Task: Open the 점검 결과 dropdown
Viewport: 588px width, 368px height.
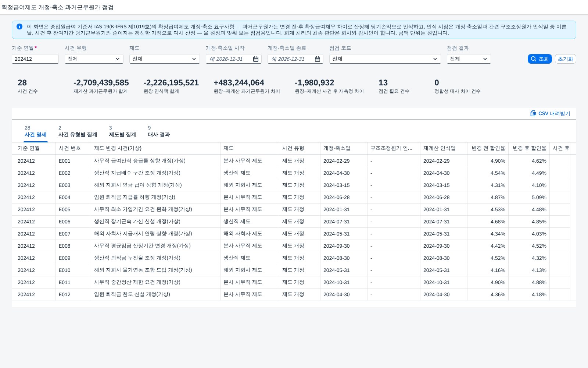Action: (x=469, y=59)
